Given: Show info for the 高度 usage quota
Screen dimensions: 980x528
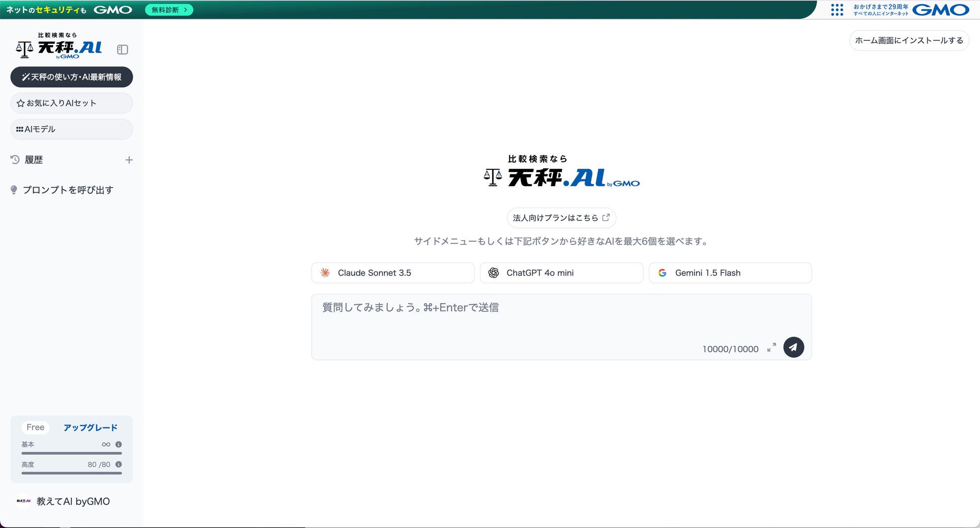Looking at the screenshot, I should click(x=119, y=465).
